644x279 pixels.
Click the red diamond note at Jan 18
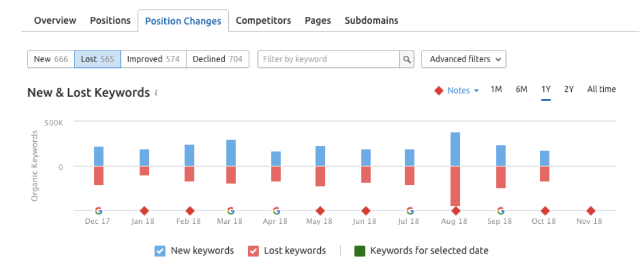144,211
